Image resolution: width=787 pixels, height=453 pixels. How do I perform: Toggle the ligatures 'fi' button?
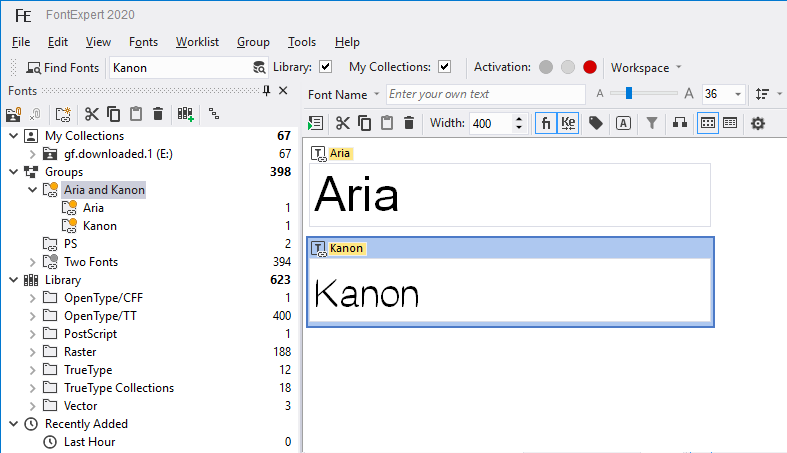[546, 123]
